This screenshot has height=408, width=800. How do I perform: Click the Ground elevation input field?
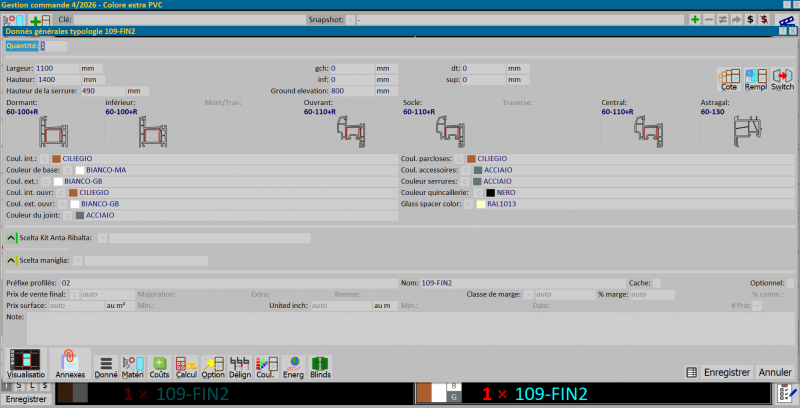[x=352, y=91]
